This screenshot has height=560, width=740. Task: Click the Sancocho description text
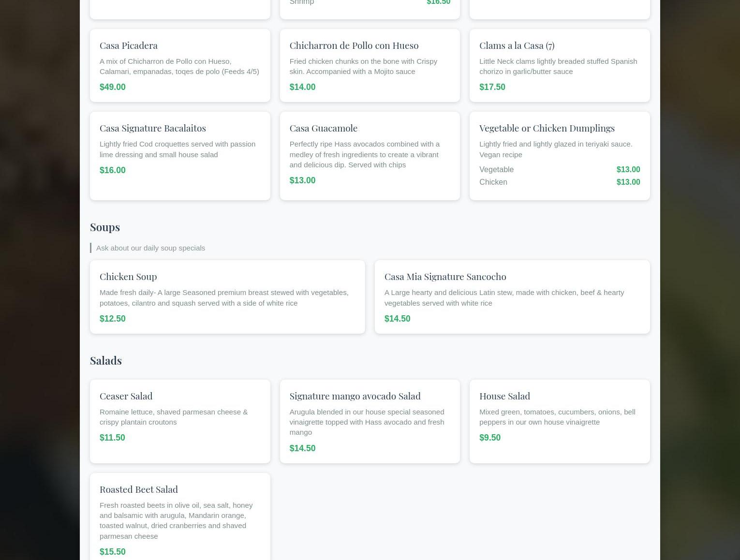[x=504, y=297]
